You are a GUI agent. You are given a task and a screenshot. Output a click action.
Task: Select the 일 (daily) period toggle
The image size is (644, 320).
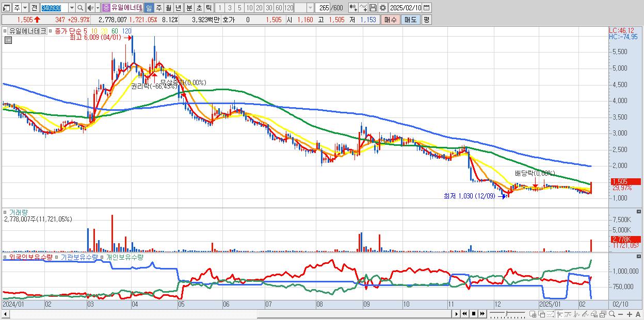(149, 8)
